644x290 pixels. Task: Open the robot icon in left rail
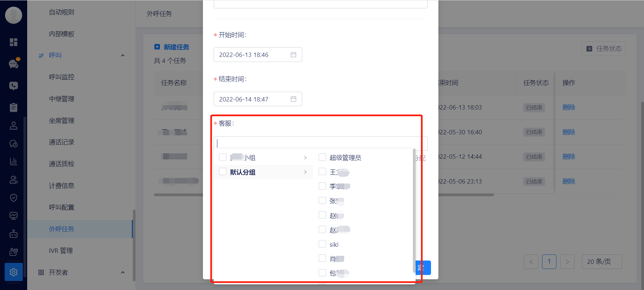point(13,234)
